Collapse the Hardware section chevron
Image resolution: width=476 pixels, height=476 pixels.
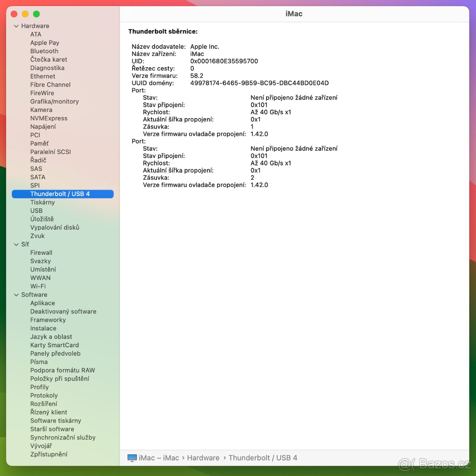16,26
